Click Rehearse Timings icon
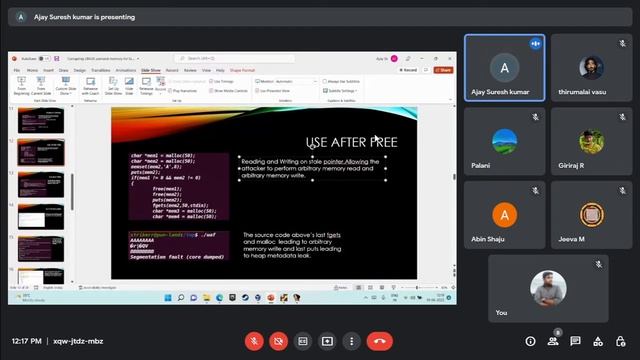Screen dimensions: 640x360 pyautogui.click(x=146, y=86)
